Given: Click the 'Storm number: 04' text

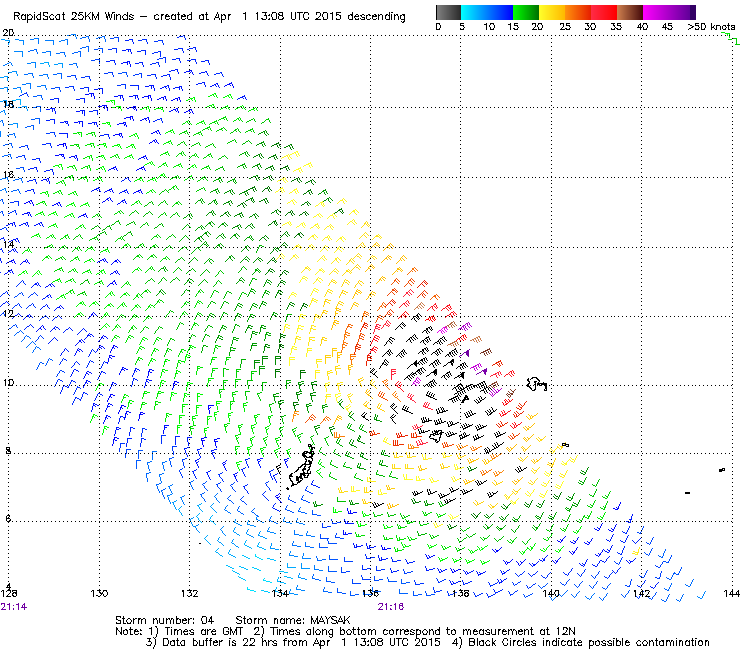Looking at the screenshot, I should 164,620.
